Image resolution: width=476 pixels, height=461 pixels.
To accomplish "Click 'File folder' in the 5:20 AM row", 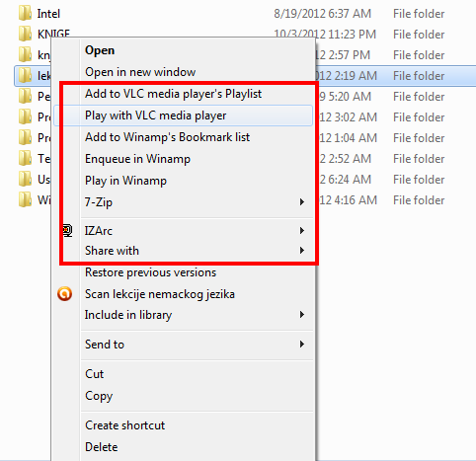I will [x=419, y=97].
